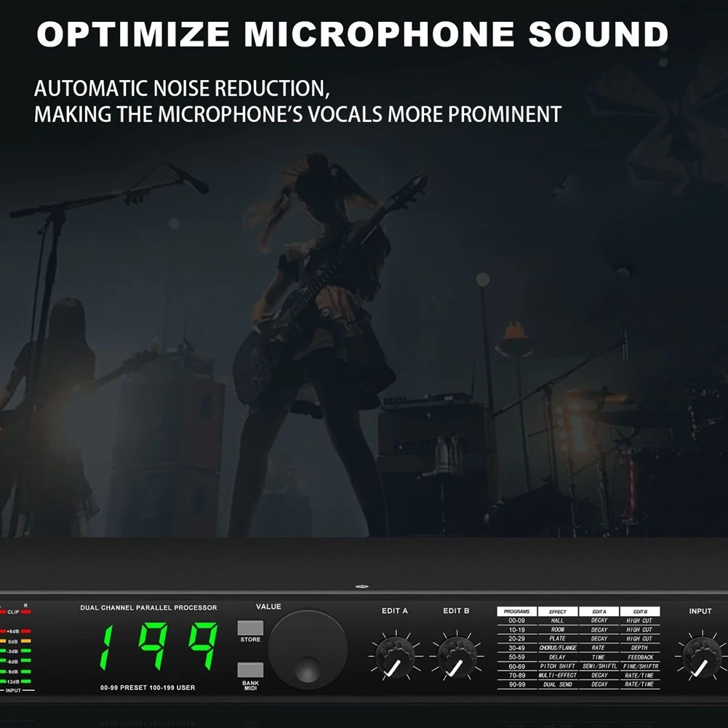Click the PROGRAMS column header
The height and width of the screenshot is (728, 728).
click(516, 612)
